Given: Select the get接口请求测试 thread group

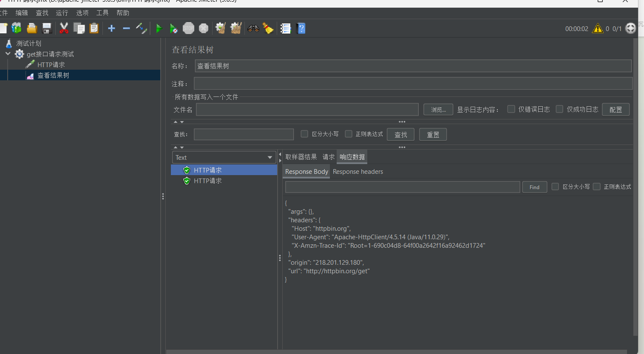Looking at the screenshot, I should pyautogui.click(x=45, y=54).
